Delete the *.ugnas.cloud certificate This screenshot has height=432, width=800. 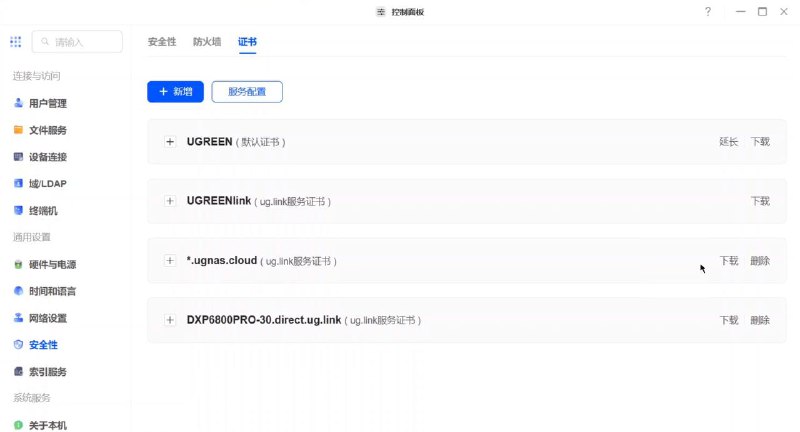click(760, 261)
